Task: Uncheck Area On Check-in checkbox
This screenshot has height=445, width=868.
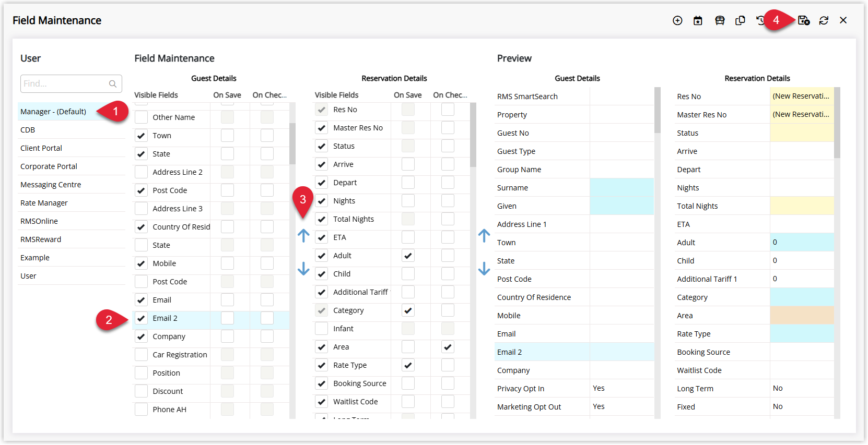Action: pyautogui.click(x=448, y=347)
